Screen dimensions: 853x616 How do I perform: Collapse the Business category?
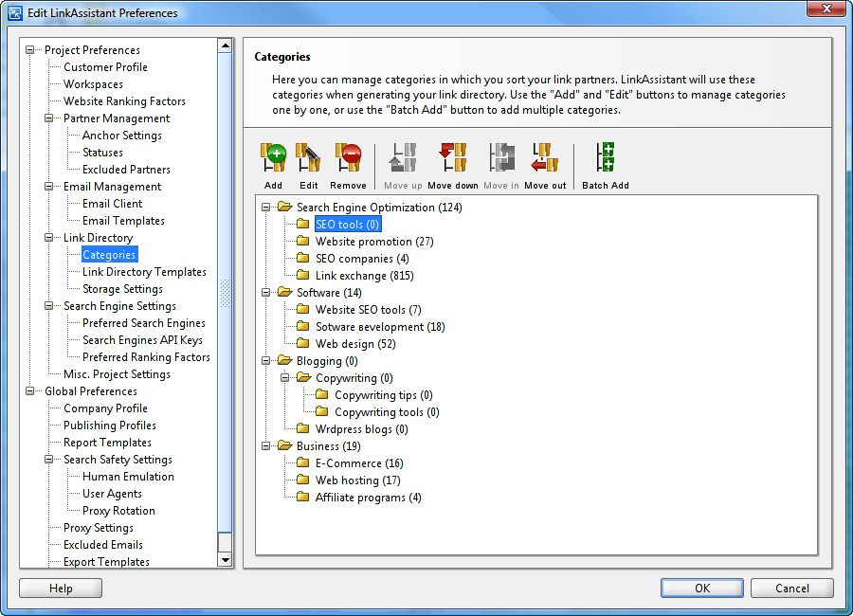[x=265, y=445]
